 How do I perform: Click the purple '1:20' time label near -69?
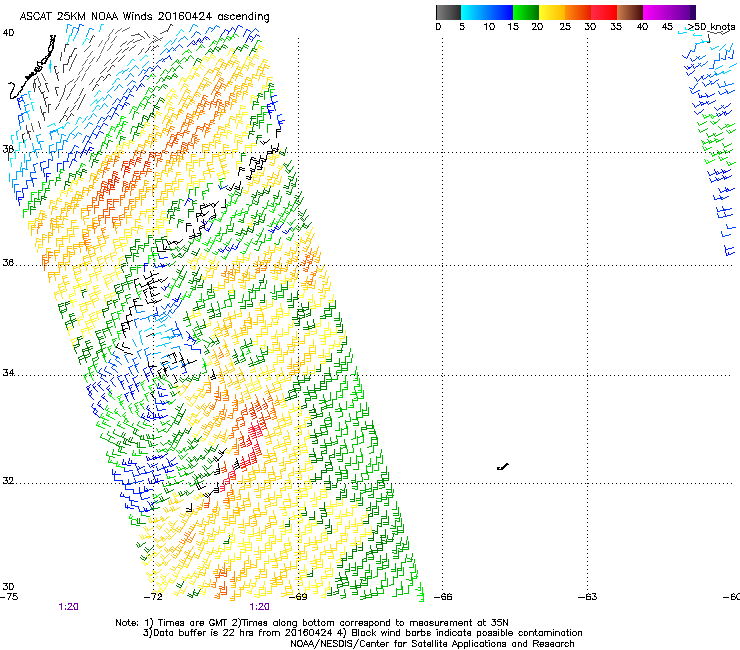(x=260, y=607)
